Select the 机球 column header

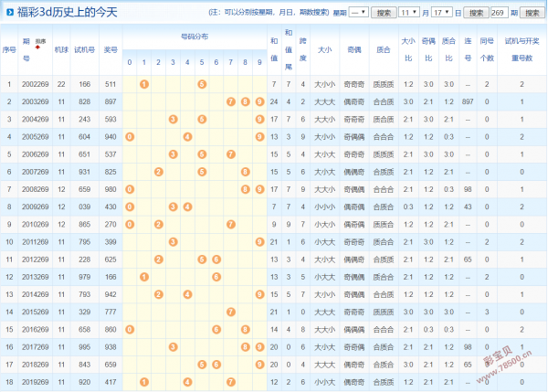click(x=61, y=49)
